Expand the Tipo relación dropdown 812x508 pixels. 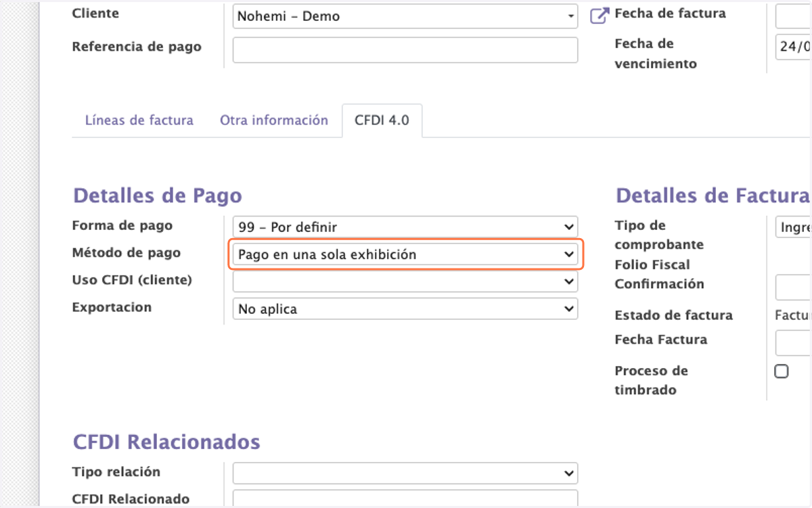tap(405, 474)
